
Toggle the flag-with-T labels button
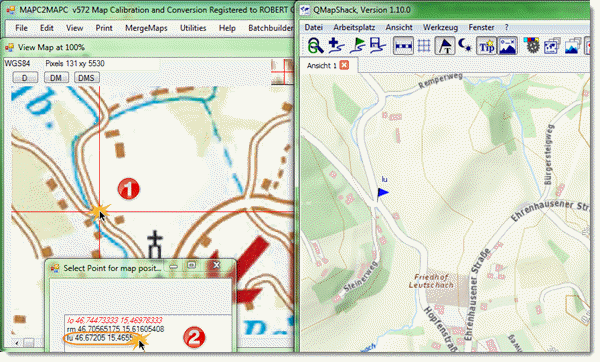pos(445,46)
